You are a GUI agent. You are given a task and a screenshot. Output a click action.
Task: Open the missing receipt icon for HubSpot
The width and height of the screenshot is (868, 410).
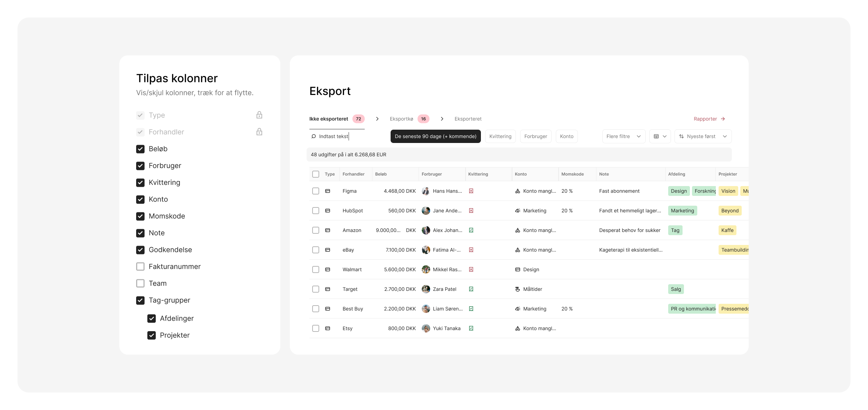click(471, 211)
